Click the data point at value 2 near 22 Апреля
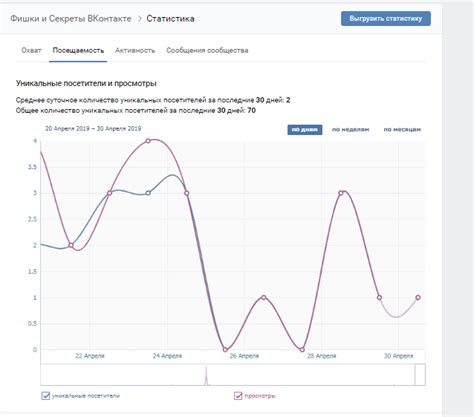Screen dimensions: 474x417 pyautogui.click(x=71, y=245)
